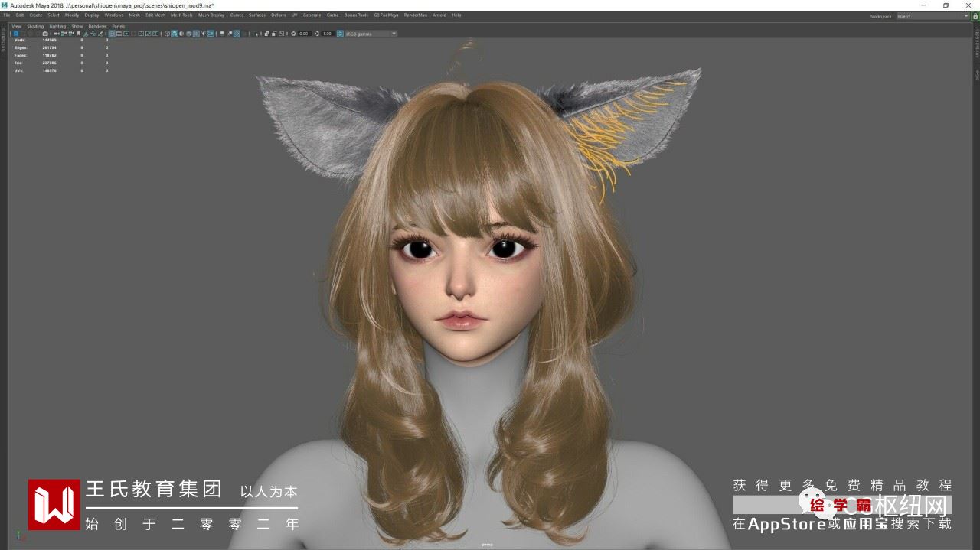Open the GS For Maya menu

386,15
